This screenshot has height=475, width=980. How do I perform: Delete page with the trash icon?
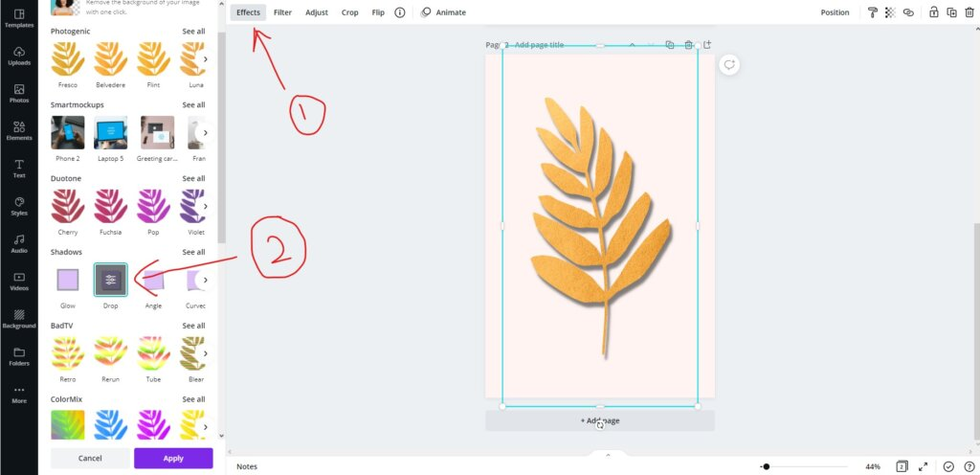tap(688, 45)
